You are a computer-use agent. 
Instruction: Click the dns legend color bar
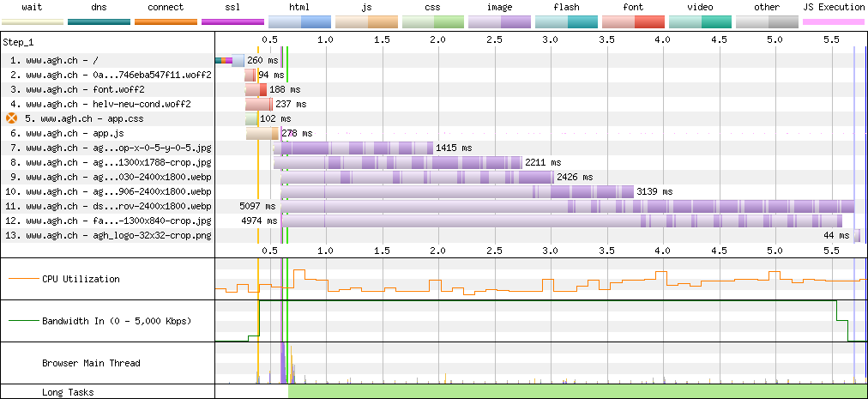(x=99, y=22)
